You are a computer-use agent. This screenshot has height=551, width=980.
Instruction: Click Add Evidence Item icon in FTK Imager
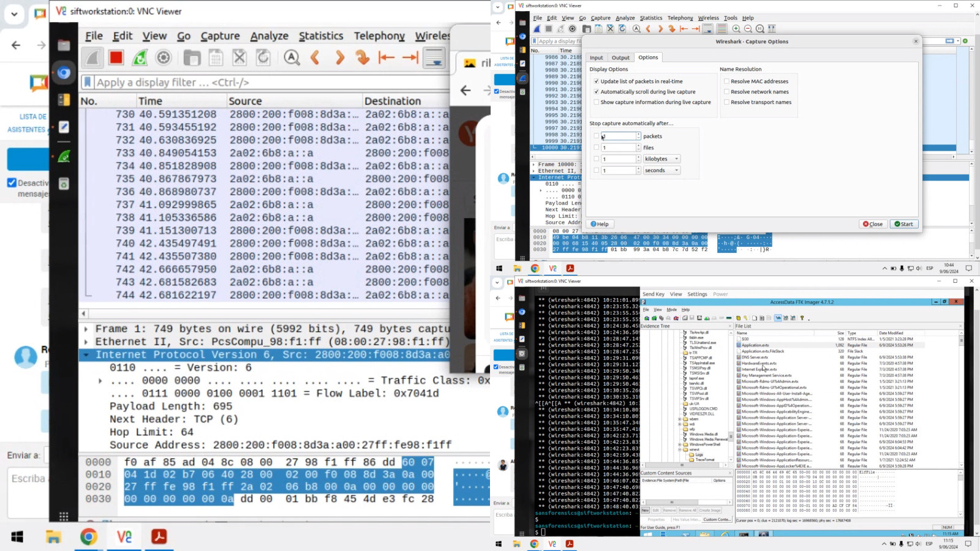pos(647,318)
